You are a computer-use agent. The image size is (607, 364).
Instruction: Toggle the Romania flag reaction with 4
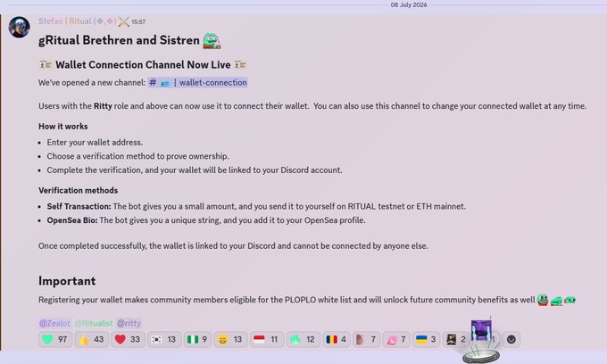[337, 339]
